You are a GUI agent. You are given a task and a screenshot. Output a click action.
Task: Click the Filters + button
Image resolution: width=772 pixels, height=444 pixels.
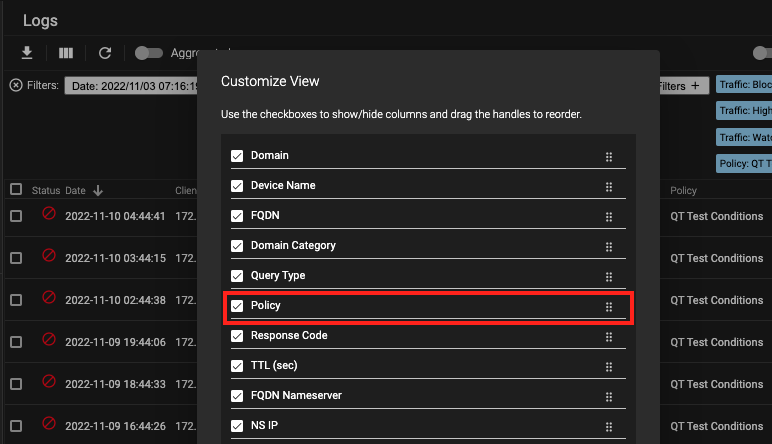click(684, 86)
